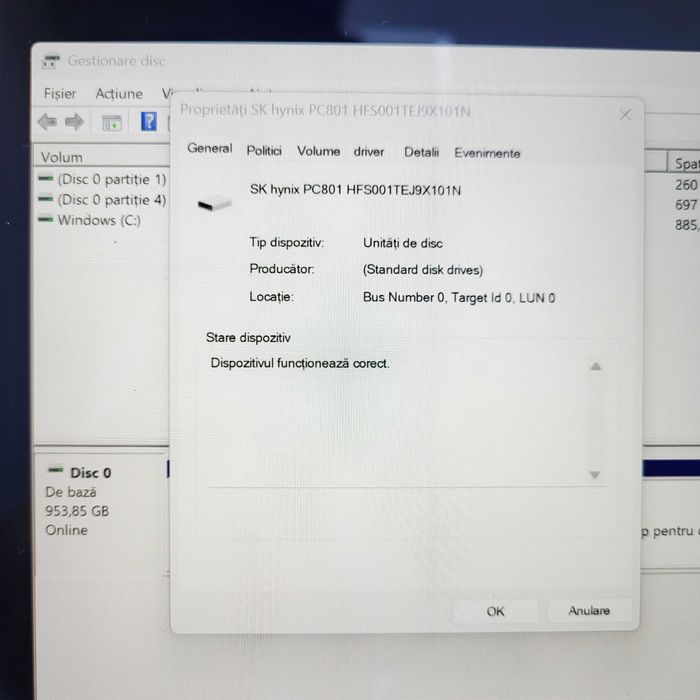This screenshot has width=700, height=700.
Task: Click the 'Producător:' label
Action: pos(282,269)
